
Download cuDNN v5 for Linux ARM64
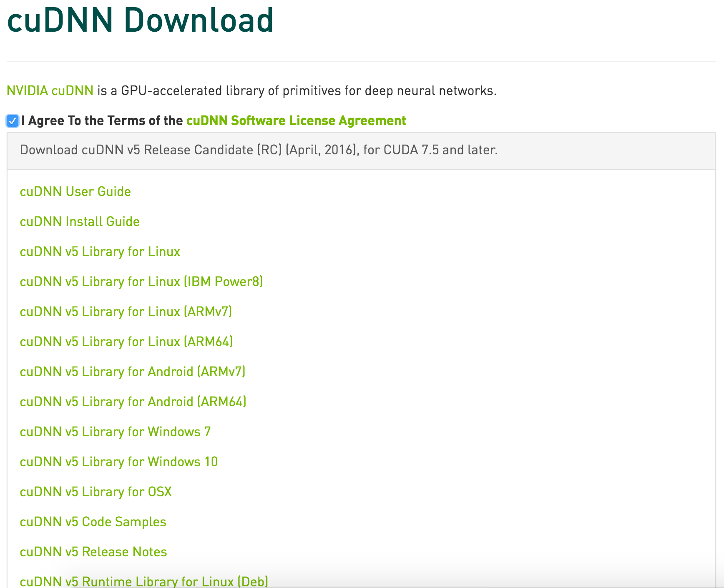pos(126,342)
